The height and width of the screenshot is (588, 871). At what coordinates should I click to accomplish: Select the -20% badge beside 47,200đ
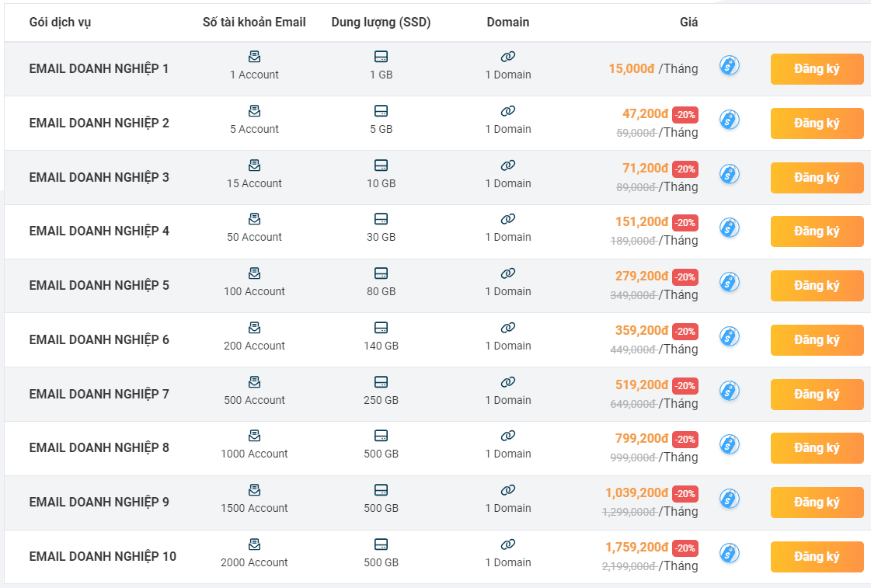tap(685, 115)
